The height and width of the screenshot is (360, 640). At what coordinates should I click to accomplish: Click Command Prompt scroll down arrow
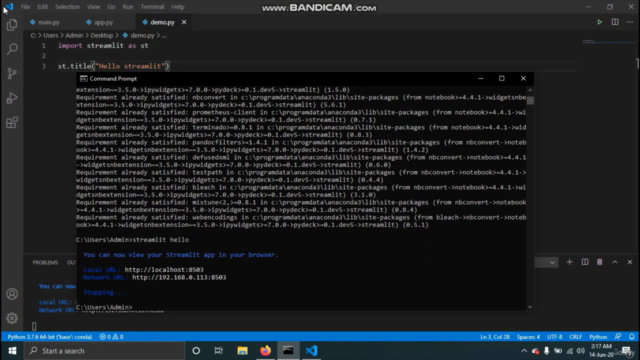pos(530,307)
